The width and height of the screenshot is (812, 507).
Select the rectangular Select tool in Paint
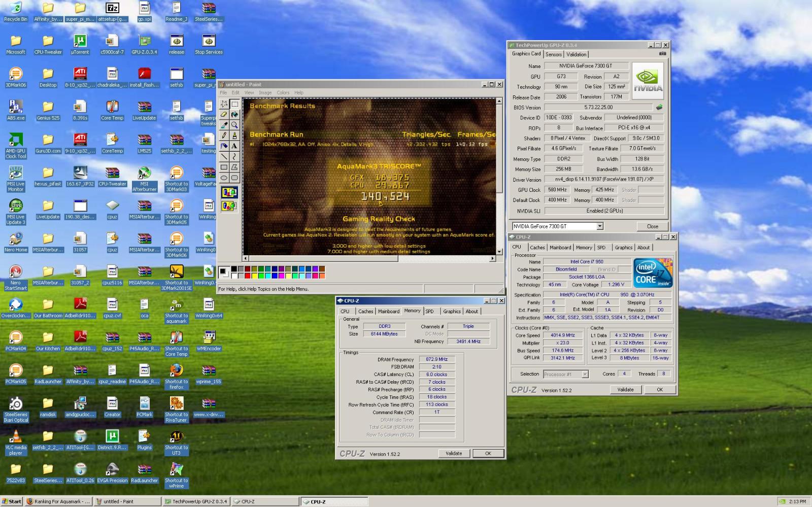234,104
